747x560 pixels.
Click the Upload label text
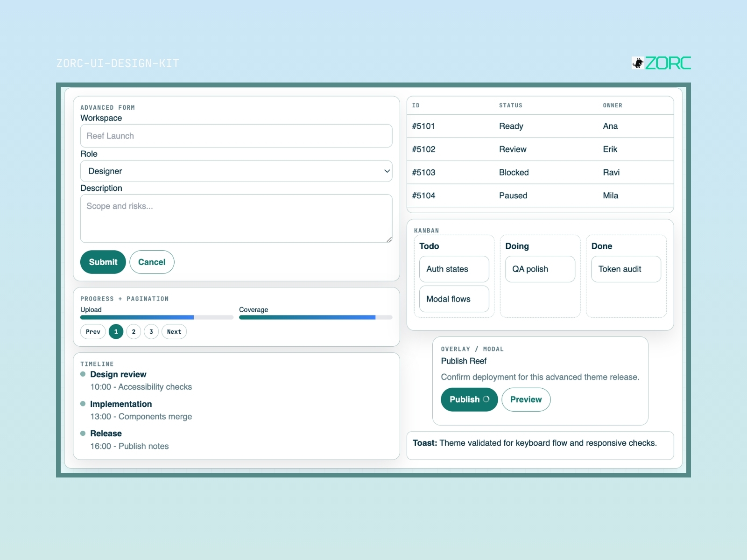pyautogui.click(x=91, y=310)
